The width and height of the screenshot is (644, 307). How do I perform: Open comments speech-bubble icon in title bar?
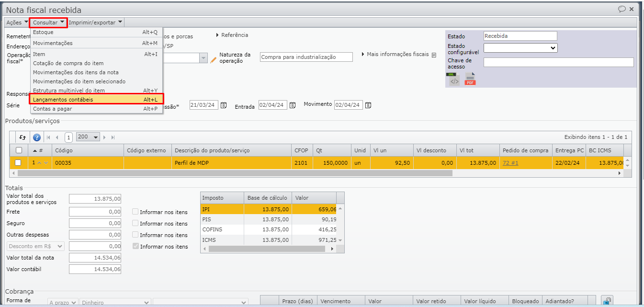622,9
